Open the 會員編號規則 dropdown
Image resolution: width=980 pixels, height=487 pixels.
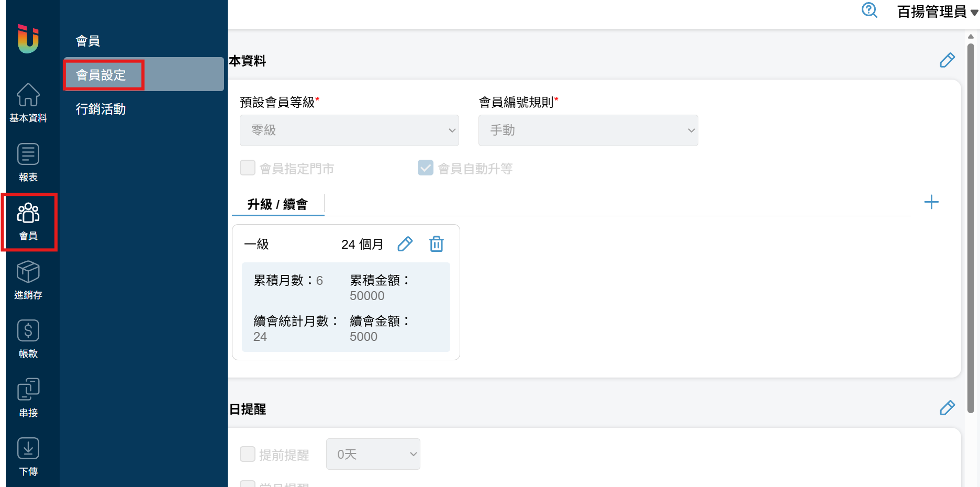coord(588,130)
